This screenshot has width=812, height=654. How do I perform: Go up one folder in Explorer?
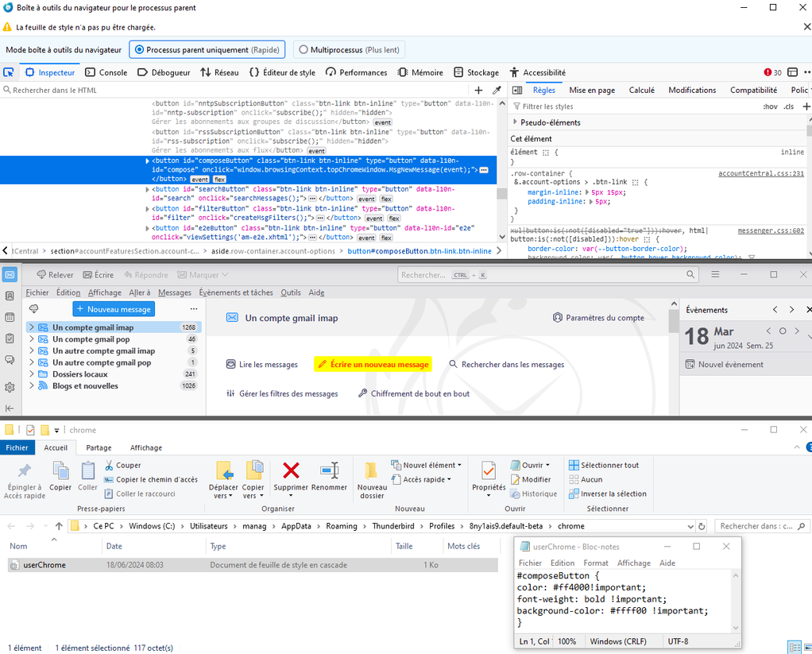click(59, 526)
